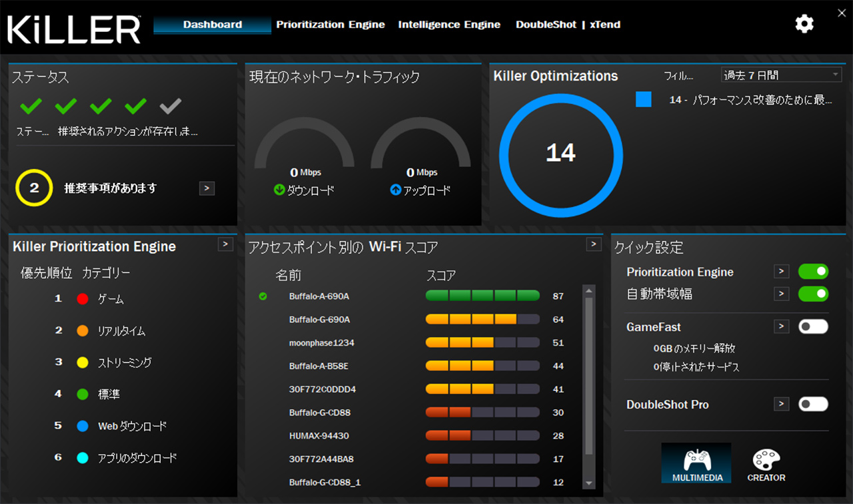The height and width of the screenshot is (504, 853).
Task: Click the red ゲーム priority dot
Action: (x=83, y=299)
